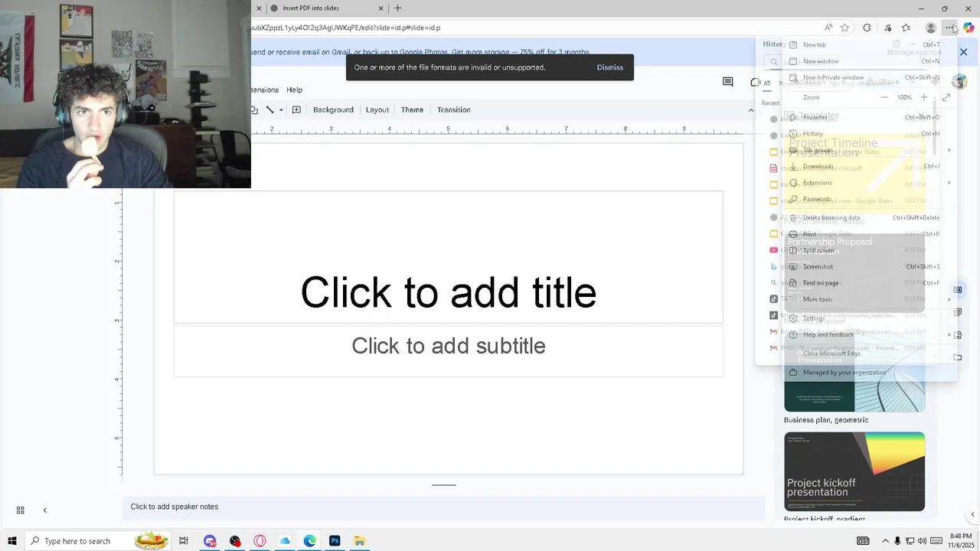980x551 pixels.
Task: Open 'Settings' in the Edge menu
Action: click(870, 318)
